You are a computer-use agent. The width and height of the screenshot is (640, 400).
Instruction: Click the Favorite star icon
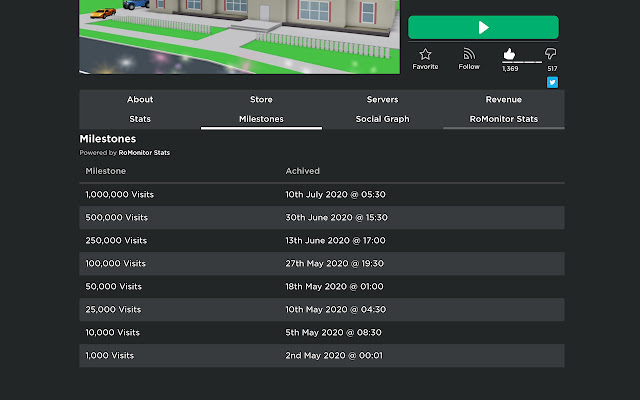tap(425, 54)
